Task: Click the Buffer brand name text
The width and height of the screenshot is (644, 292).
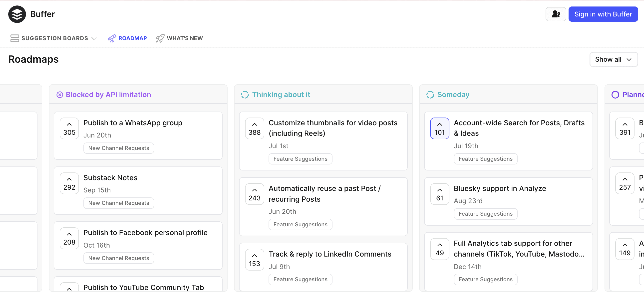Action: click(x=42, y=14)
